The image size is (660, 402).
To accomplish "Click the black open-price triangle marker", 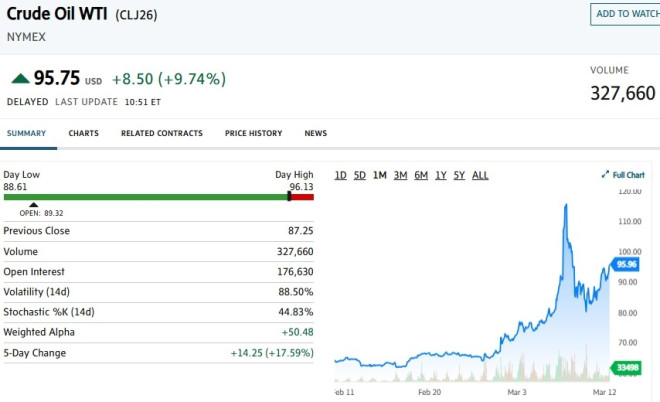I will pos(33,205).
